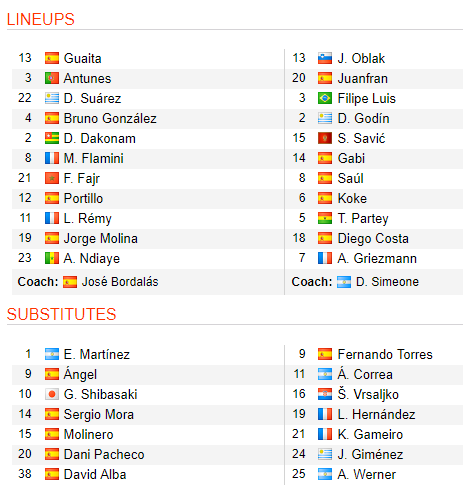Screen dimensions: 463x489
Task: Click the Croatian flag beside Š. Vrsaljko
Action: tap(325, 394)
